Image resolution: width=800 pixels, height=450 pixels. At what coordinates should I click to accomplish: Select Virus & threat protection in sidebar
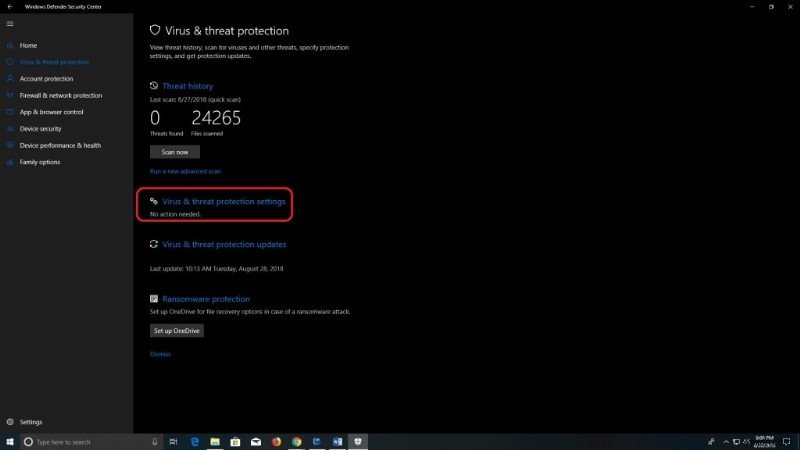[54, 62]
